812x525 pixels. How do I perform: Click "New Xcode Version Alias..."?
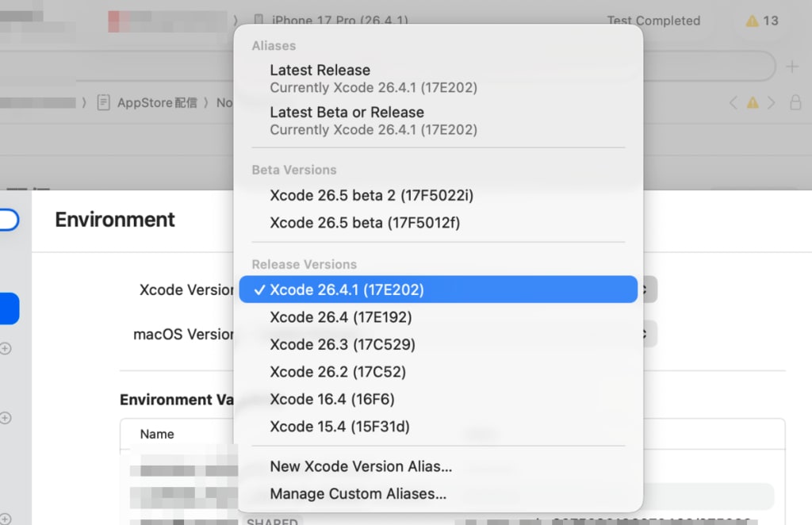[x=361, y=466]
